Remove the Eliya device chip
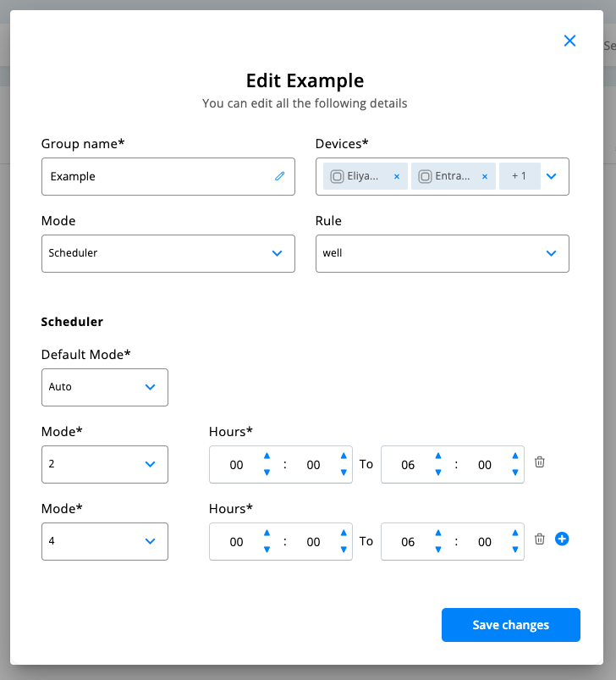Image resolution: width=616 pixels, height=680 pixels. pos(396,177)
